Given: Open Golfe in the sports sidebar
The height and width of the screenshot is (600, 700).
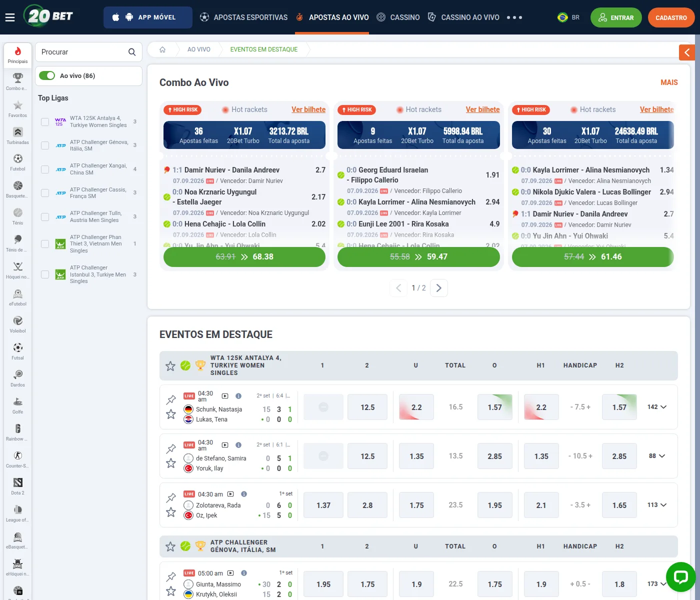Looking at the screenshot, I should (x=17, y=405).
